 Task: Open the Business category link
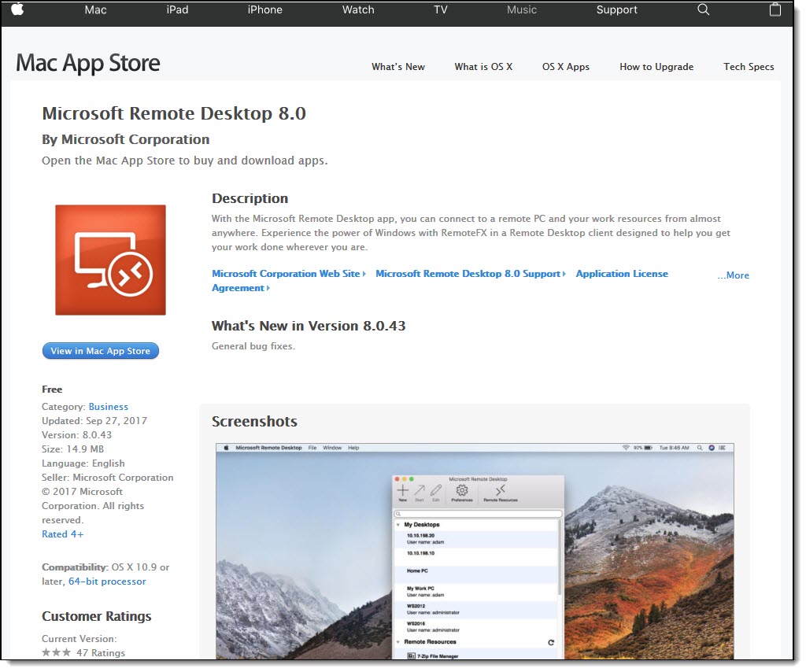point(109,406)
